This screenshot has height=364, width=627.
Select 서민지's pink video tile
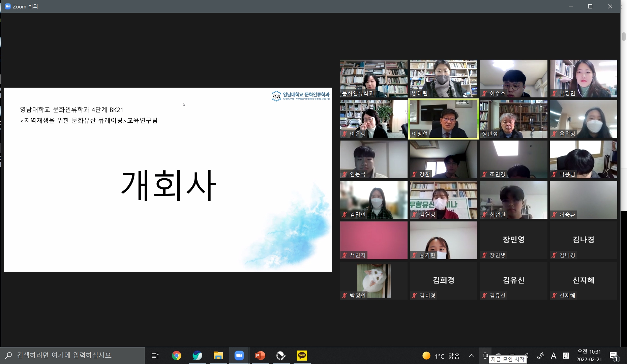pos(374,240)
